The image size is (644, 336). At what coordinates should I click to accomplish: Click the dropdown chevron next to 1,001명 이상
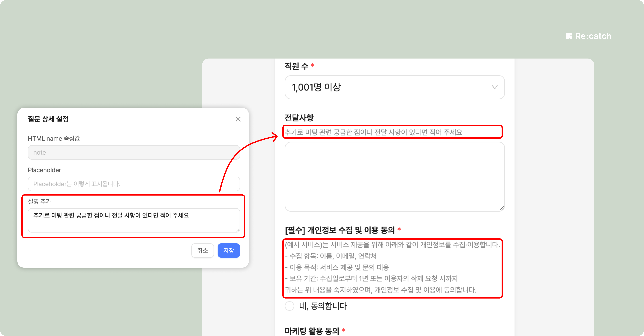click(x=495, y=87)
